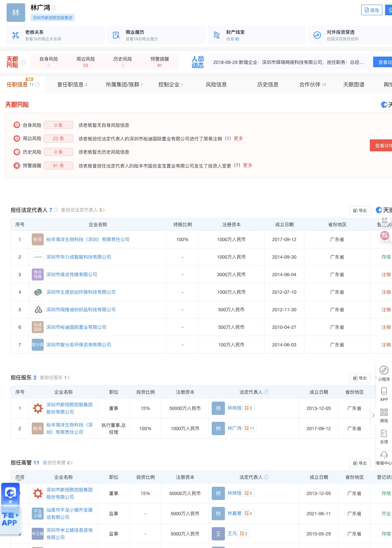Open the 小程序 mini program sidebar icon
Image resolution: width=392 pixels, height=548 pixels.
pyautogui.click(x=384, y=373)
